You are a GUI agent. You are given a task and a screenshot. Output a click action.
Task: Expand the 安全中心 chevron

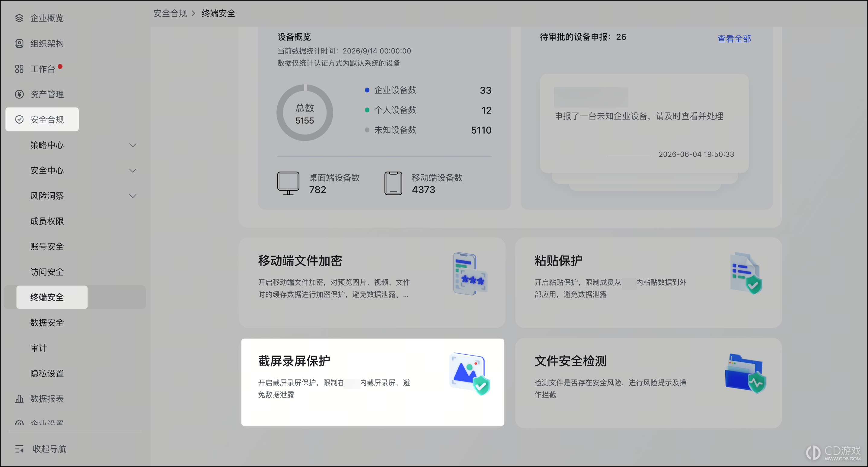point(133,170)
